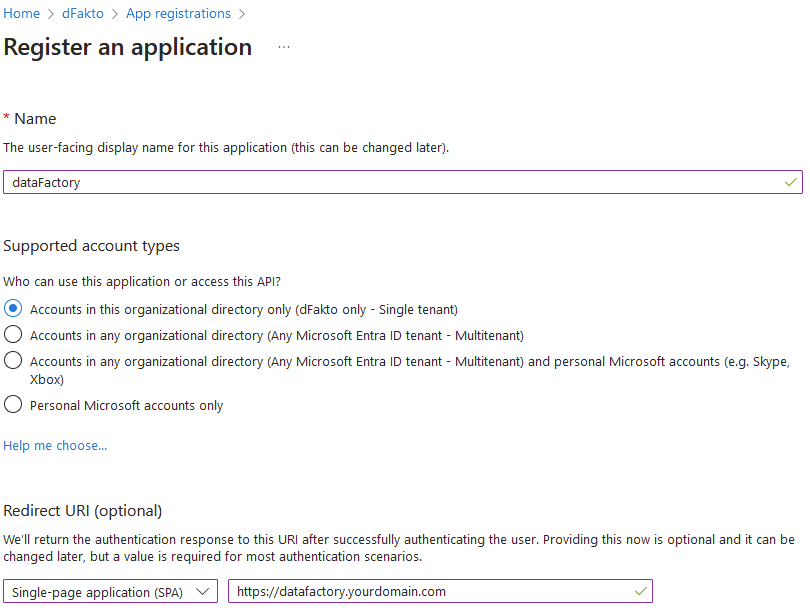The height and width of the screenshot is (614, 810).
Task: Click the chevron after dFakto breadcrumb
Action: coord(117,14)
